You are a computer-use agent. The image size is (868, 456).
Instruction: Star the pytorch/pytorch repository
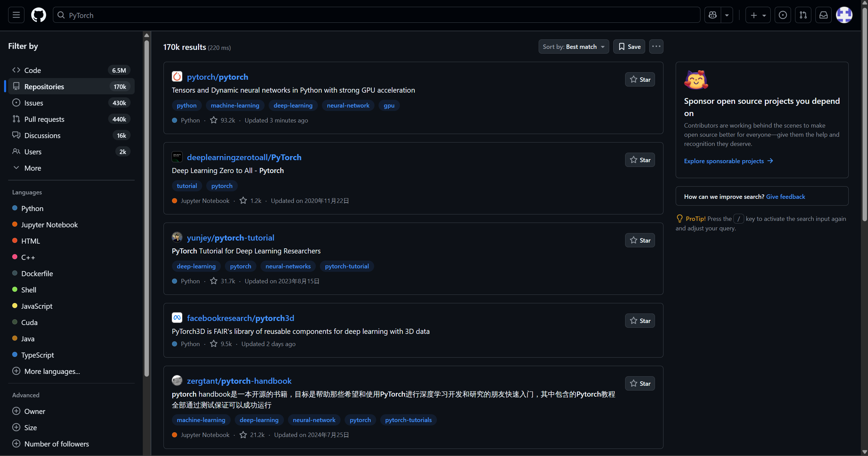[640, 79]
